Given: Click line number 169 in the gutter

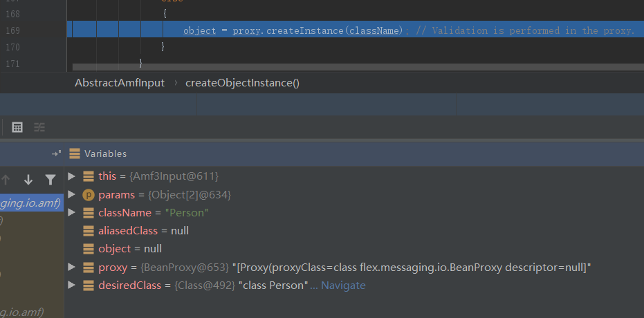Looking at the screenshot, I should point(12,30).
